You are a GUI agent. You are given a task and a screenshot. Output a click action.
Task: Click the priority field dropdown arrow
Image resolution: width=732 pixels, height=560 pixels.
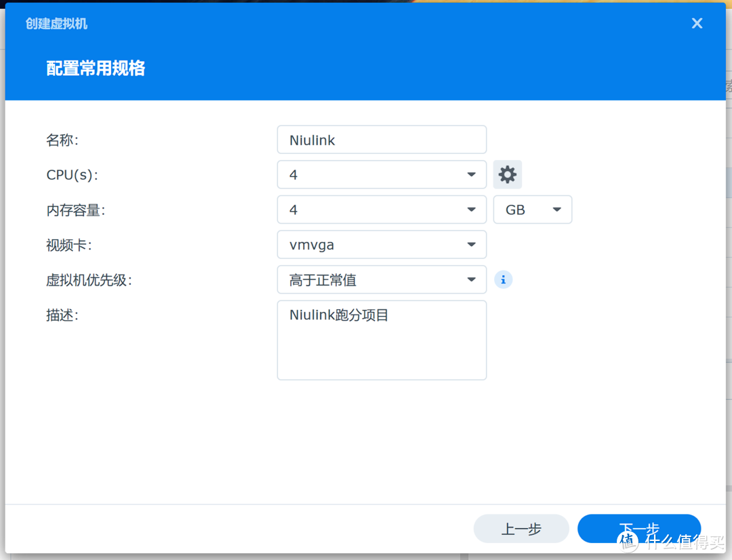pyautogui.click(x=472, y=279)
